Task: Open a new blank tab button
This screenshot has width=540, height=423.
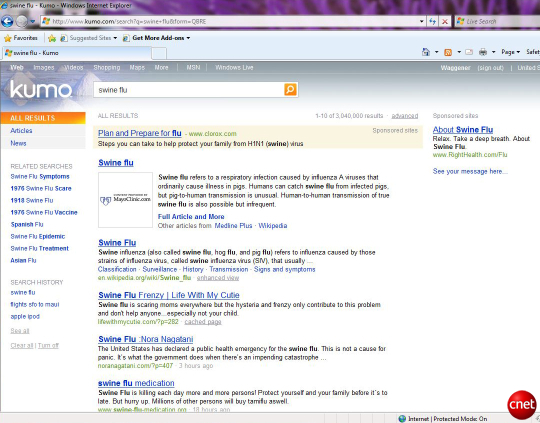Action: 159,53
